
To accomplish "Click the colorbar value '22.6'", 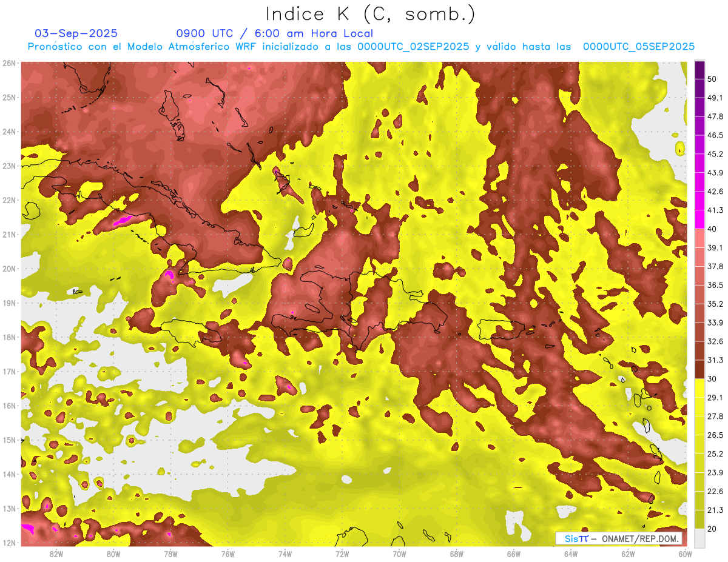I will pos(715,492).
